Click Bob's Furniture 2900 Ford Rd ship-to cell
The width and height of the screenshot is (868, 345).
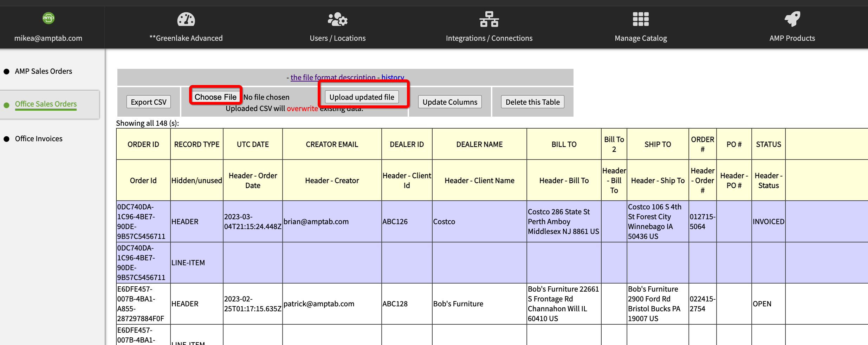click(x=658, y=304)
